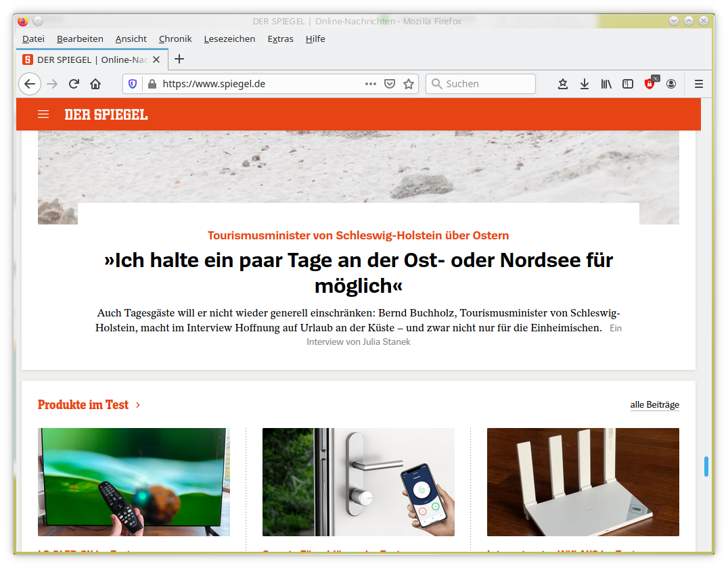Close the DER SPIEGEL tab
Image resolution: width=728 pixels, height=568 pixels.
coord(156,60)
